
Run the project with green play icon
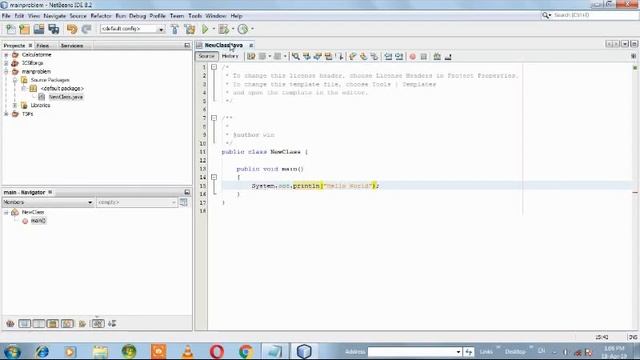(x=205, y=29)
